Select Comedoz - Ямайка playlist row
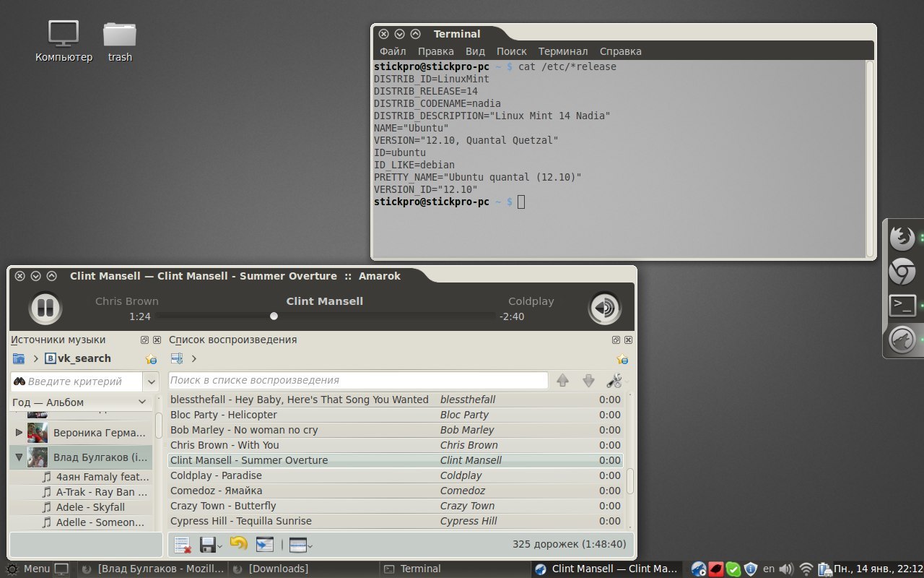 pos(396,491)
